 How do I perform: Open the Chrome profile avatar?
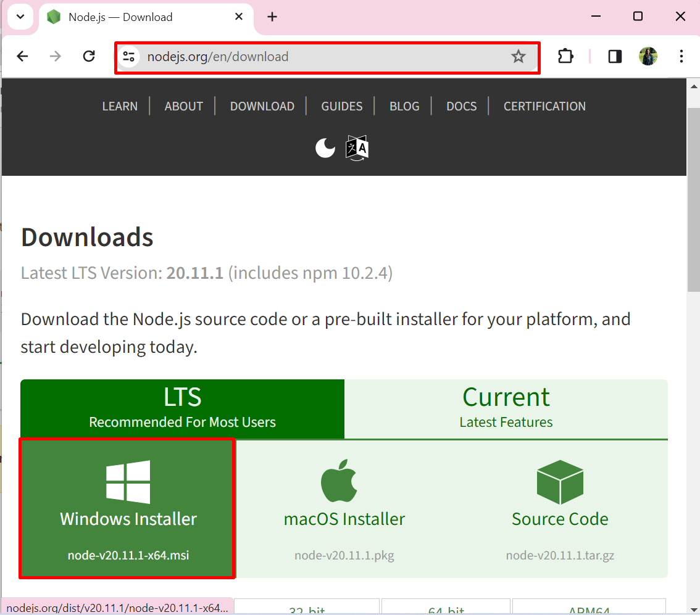click(648, 56)
